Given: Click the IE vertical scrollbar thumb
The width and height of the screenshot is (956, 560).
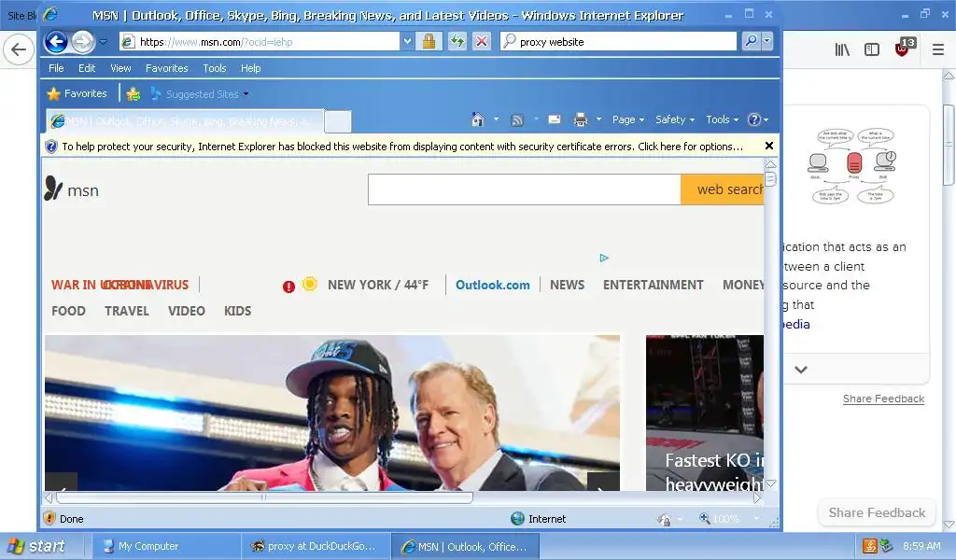Looking at the screenshot, I should click(770, 179).
